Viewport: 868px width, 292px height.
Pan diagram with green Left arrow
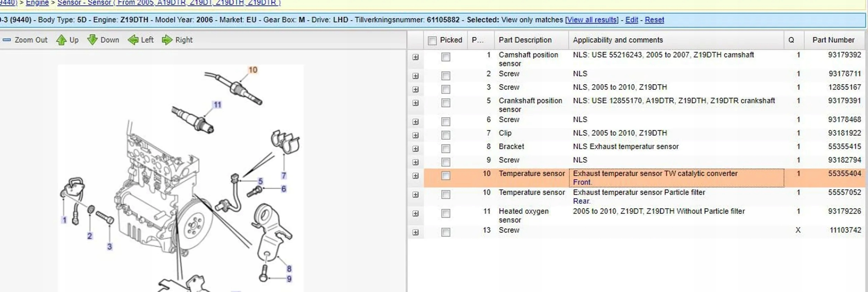[x=133, y=40]
